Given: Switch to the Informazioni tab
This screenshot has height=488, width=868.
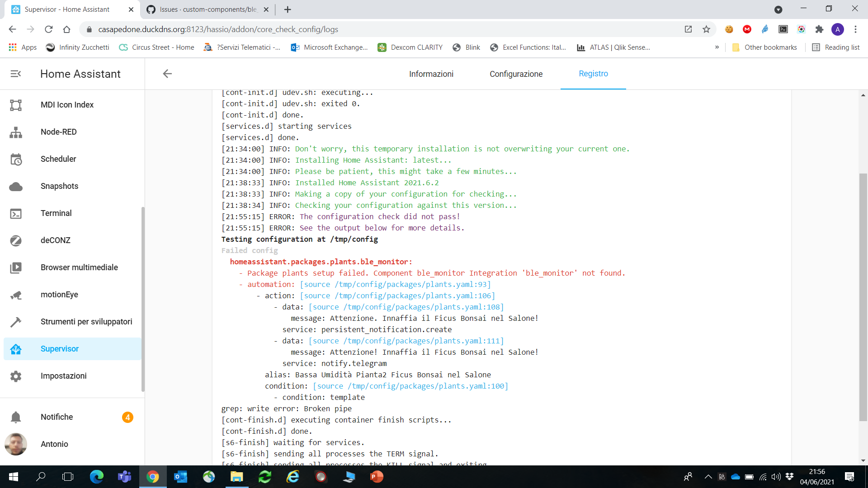Looking at the screenshot, I should point(431,74).
